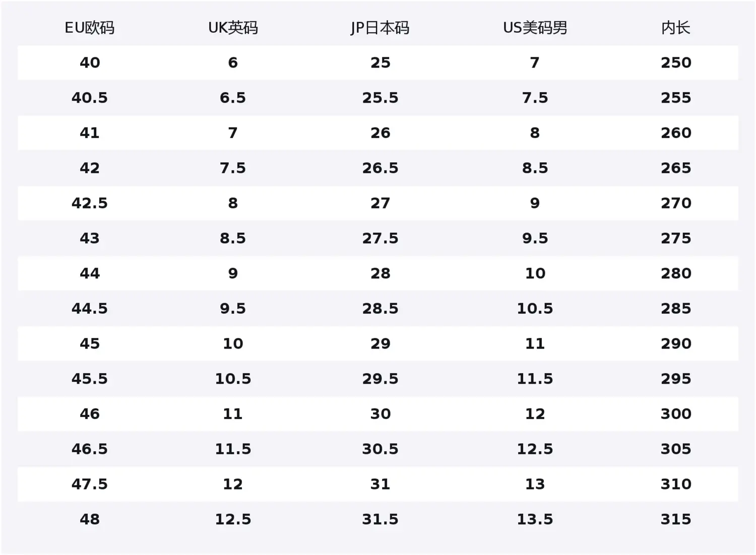This screenshot has width=756, height=555.
Task: Select JP size 29 cell
Action: click(380, 343)
